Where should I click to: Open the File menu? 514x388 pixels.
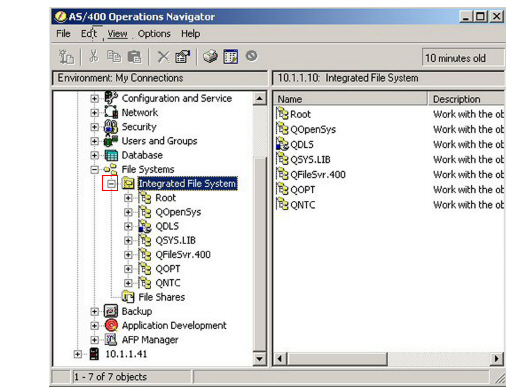(63, 34)
